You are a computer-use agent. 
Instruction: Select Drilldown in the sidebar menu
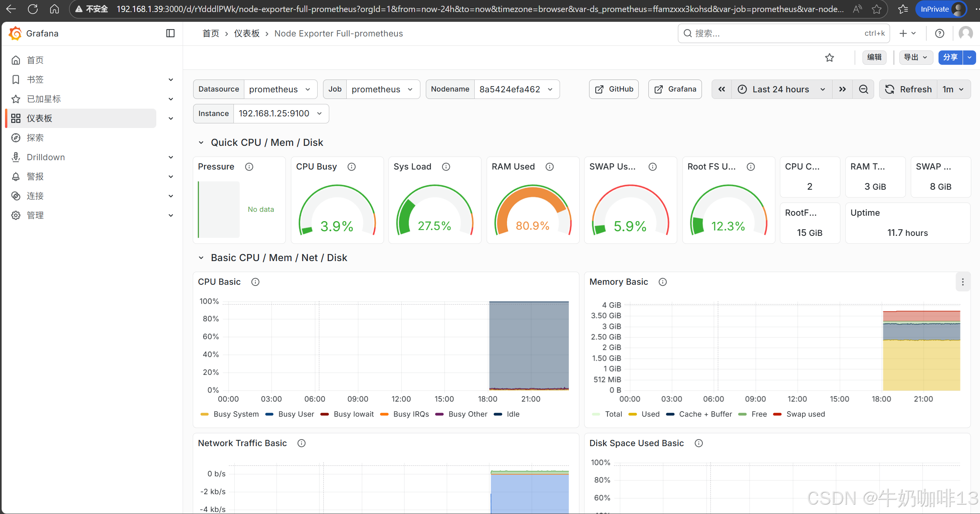pyautogui.click(x=46, y=157)
